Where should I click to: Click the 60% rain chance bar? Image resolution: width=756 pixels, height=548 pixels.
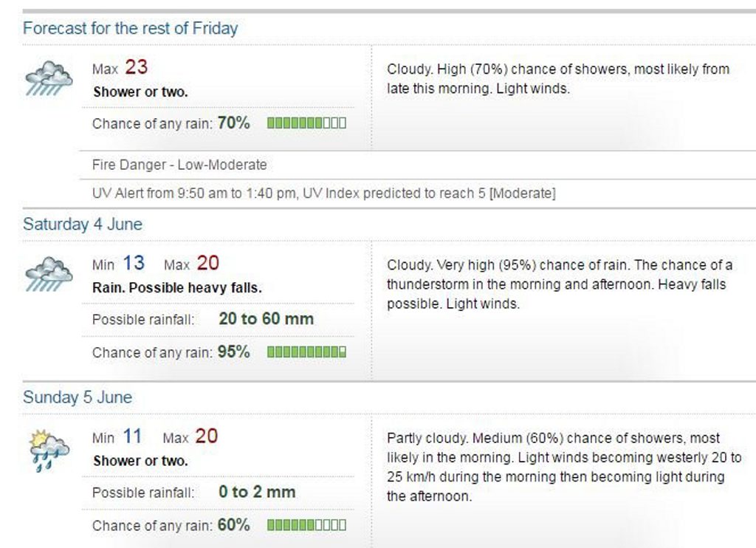306,525
